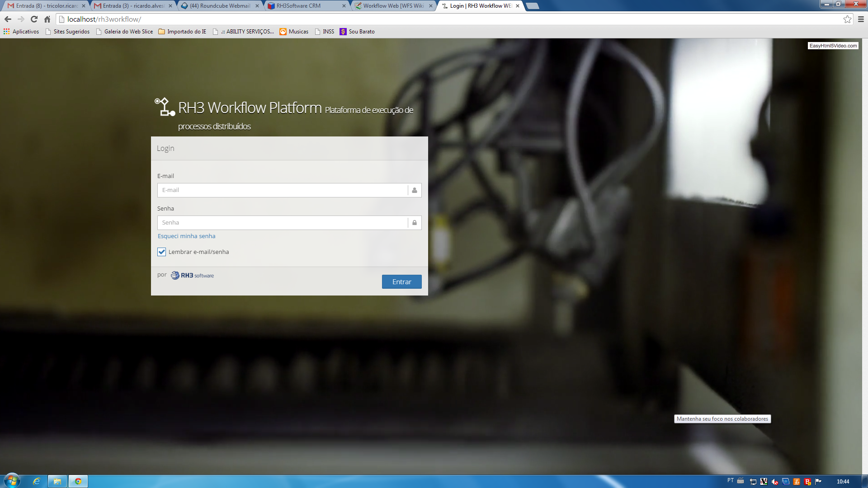Image resolution: width=868 pixels, height=488 pixels.
Task: Switch to the Roundcube Webmail tab
Action: [x=219, y=6]
